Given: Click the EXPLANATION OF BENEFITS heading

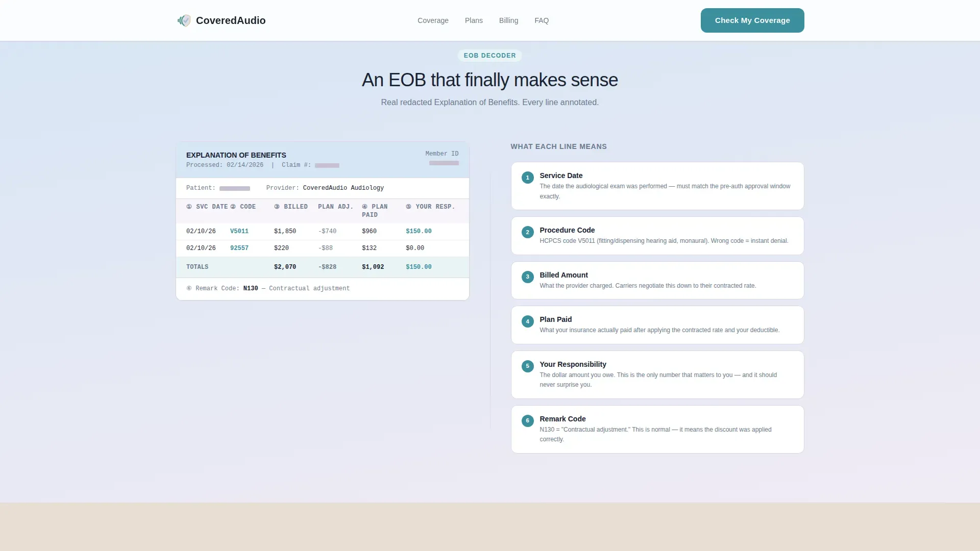Looking at the screenshot, I should (x=236, y=155).
